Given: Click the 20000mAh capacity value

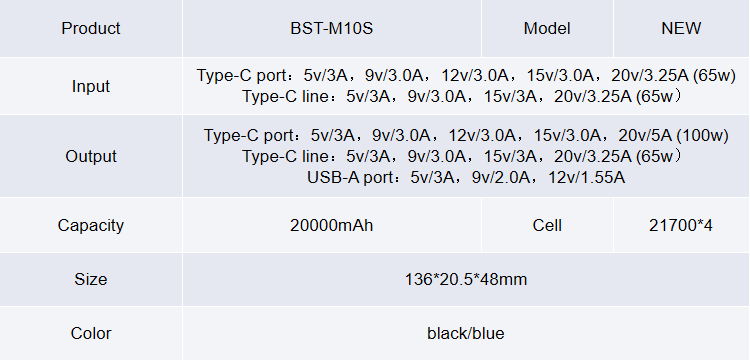Looking at the screenshot, I should coord(331,225).
